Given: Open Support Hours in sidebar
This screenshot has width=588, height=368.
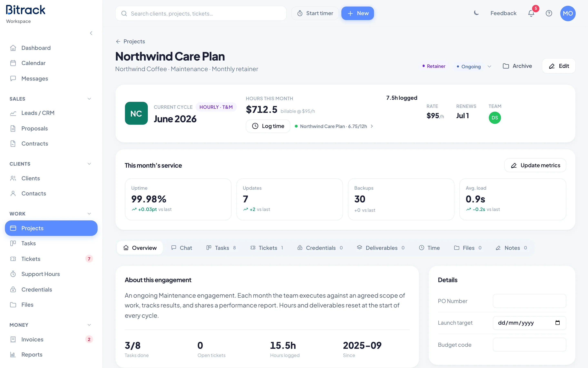Looking at the screenshot, I should click(x=51, y=274).
